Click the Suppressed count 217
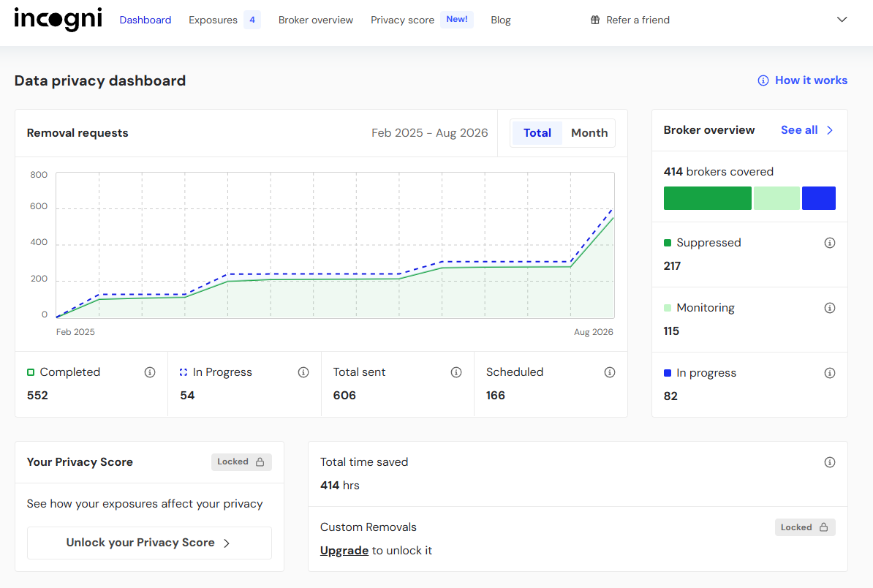The image size is (873, 588). click(x=672, y=266)
